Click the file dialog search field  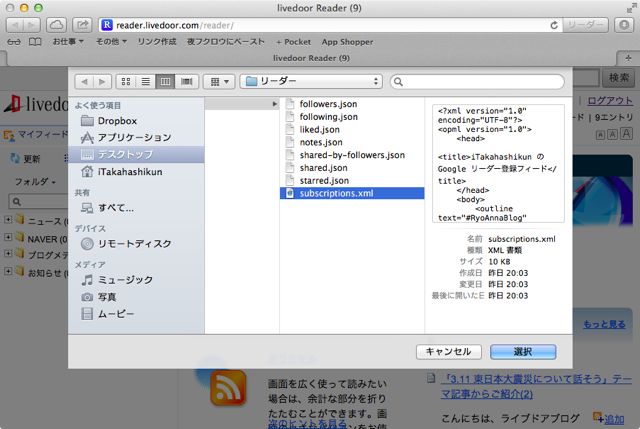(x=477, y=82)
